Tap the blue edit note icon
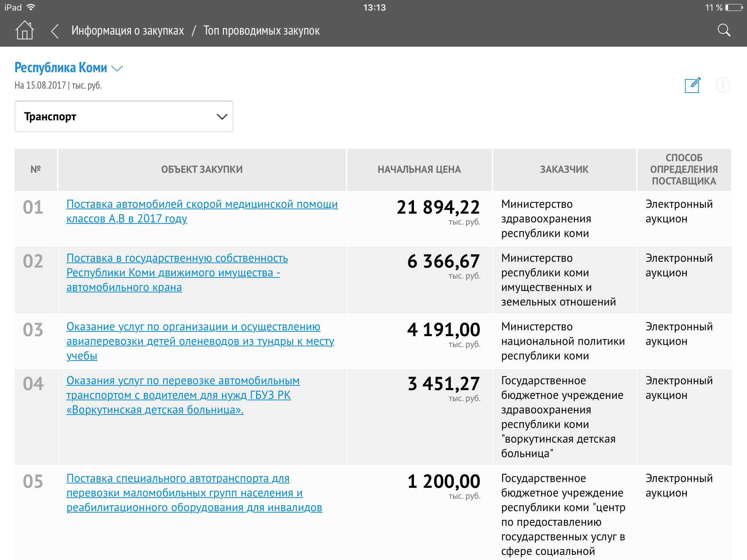 [692, 85]
